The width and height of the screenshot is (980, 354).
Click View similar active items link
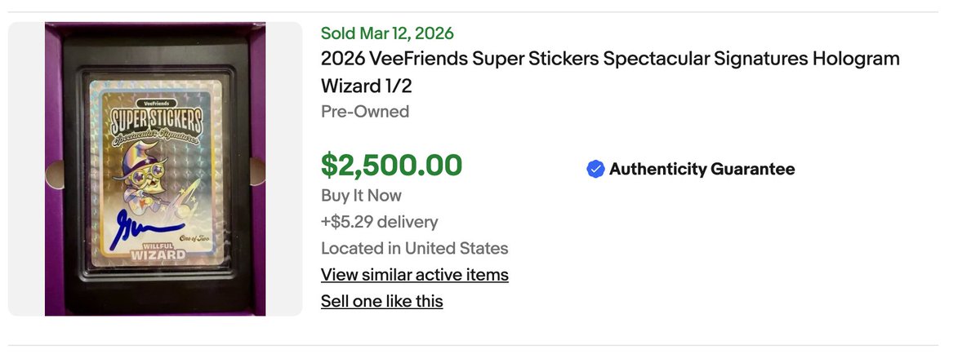tap(414, 274)
